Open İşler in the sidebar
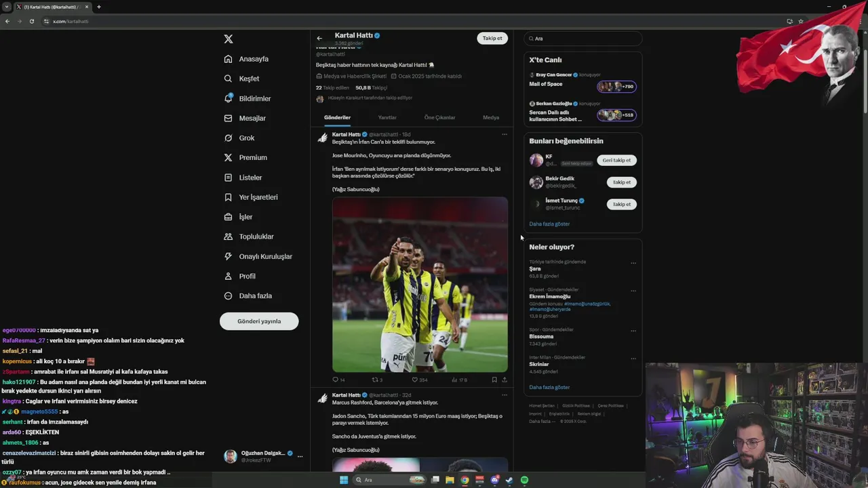This screenshot has width=868, height=488. point(238,217)
